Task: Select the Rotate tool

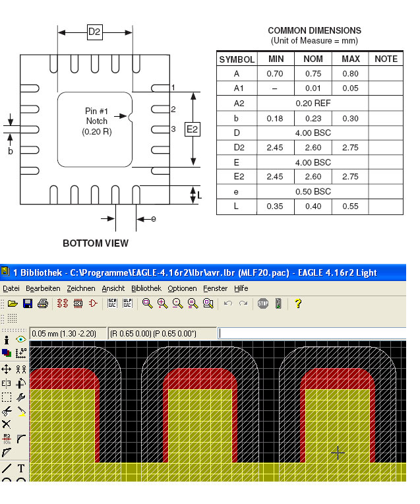Action: (x=21, y=383)
